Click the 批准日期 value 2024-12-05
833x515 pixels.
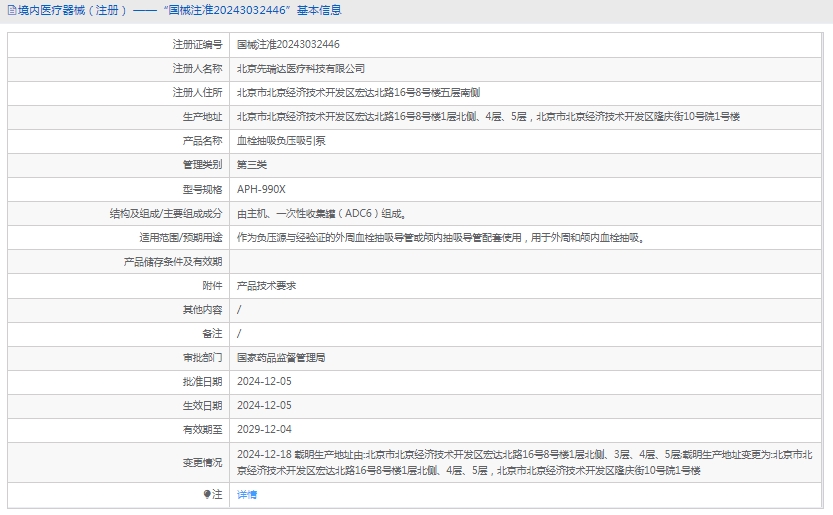click(264, 381)
